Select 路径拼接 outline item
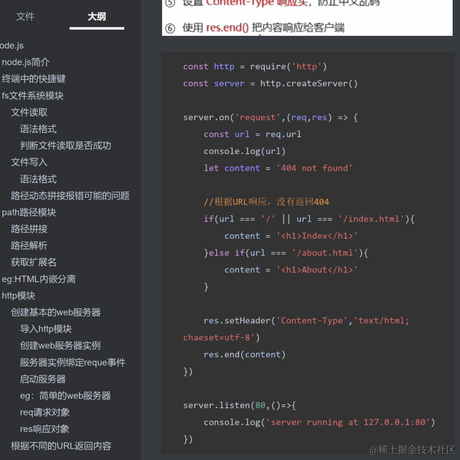 coord(29,229)
